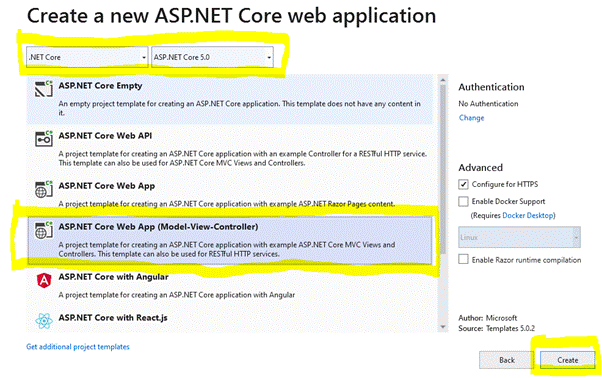This screenshot has height=378, width=602.
Task: Click the ASP.NET Core Empty template icon
Action: [x=44, y=89]
